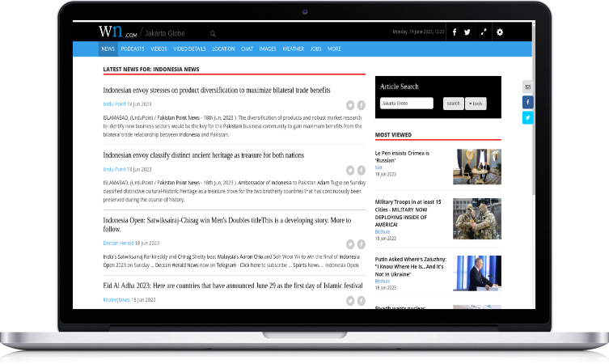
Task: Share Indonesia Open article on Facebook
Action: coord(362,244)
